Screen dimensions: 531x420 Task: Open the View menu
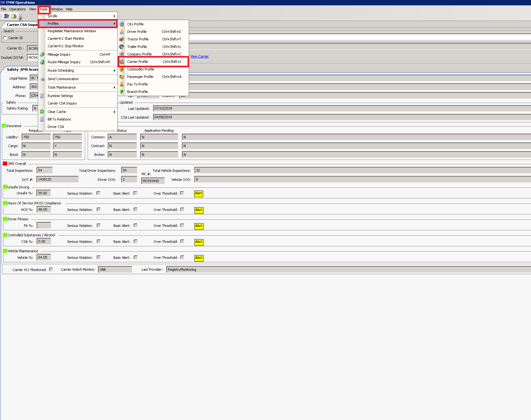pyautogui.click(x=33, y=9)
